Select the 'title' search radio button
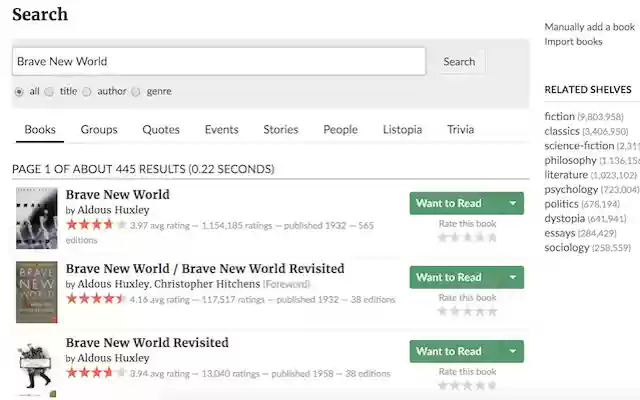Image resolution: width=640 pixels, height=400 pixels. [x=49, y=91]
